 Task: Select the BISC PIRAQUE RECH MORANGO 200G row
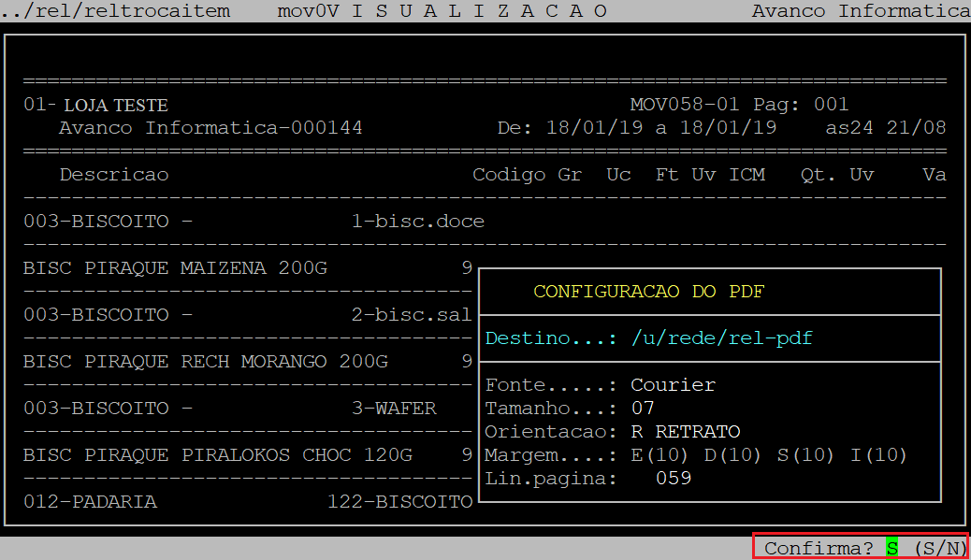[x=205, y=362]
